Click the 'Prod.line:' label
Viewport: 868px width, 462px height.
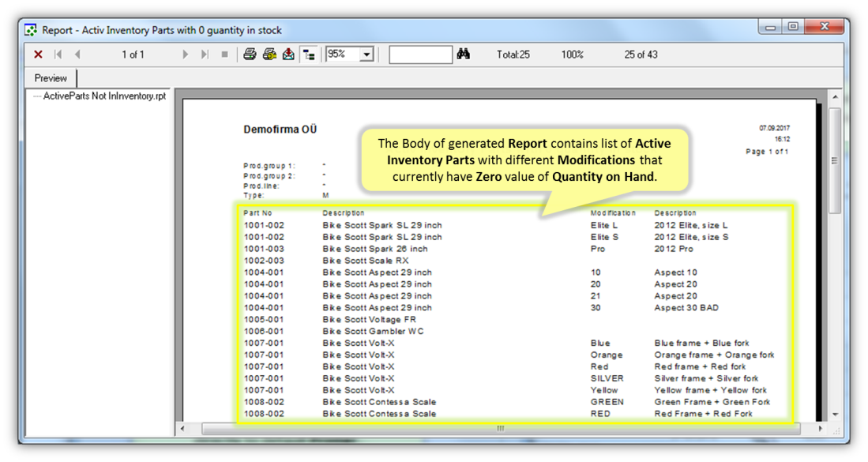click(261, 186)
